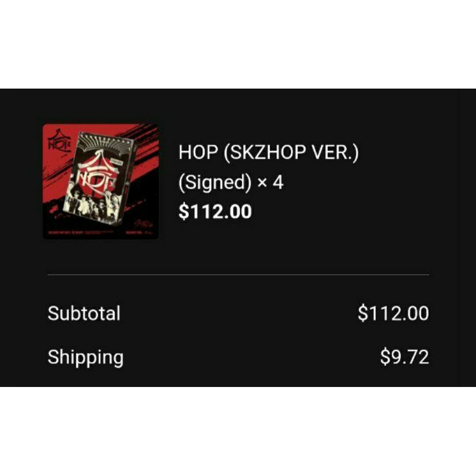
Task: Click the × multiplication symbol before the quantity
Action: [x=262, y=183]
